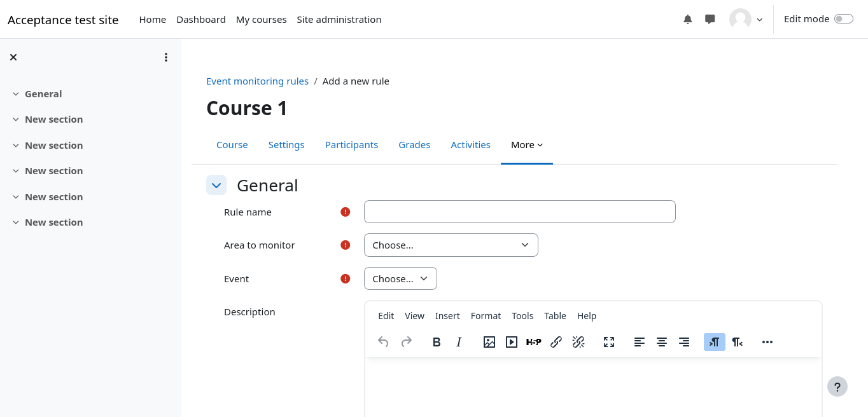Viewport: 868px width, 417px height.
Task: Enable right-to-left text direction
Action: pos(737,342)
